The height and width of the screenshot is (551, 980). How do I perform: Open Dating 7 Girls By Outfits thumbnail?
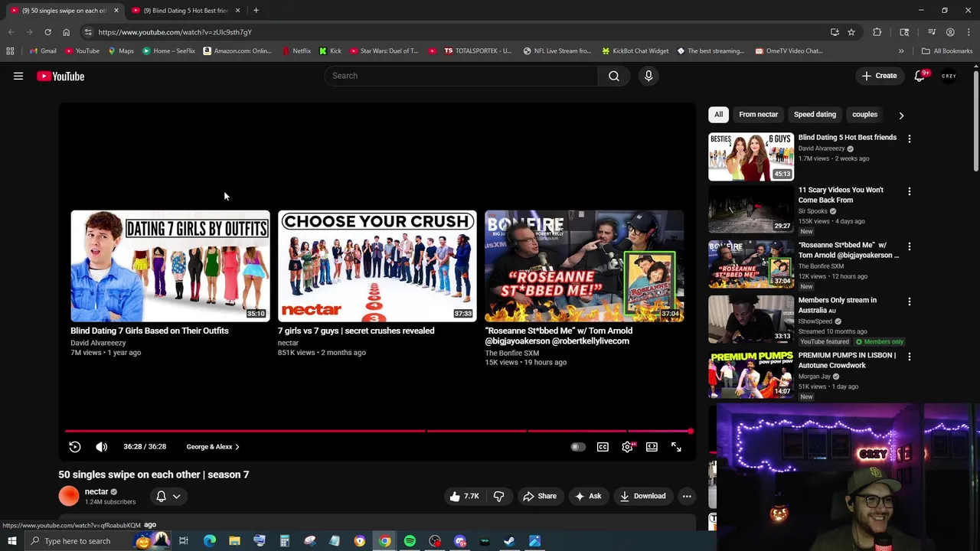170,266
